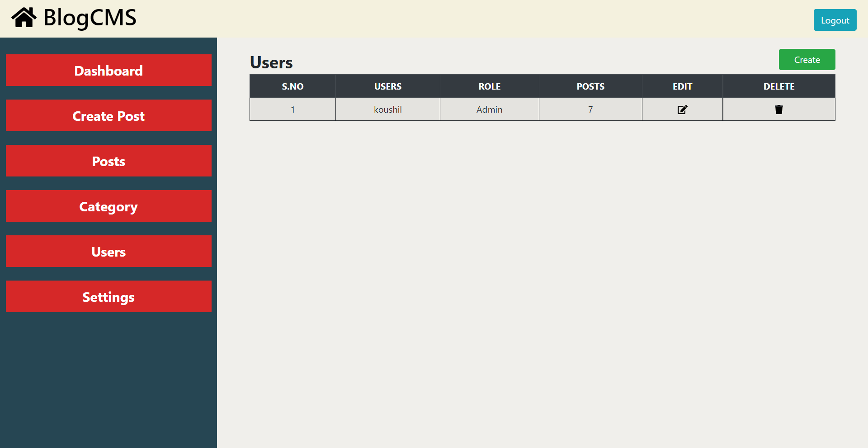Select the 'Admin' role cell
868x448 pixels.
pyautogui.click(x=490, y=110)
